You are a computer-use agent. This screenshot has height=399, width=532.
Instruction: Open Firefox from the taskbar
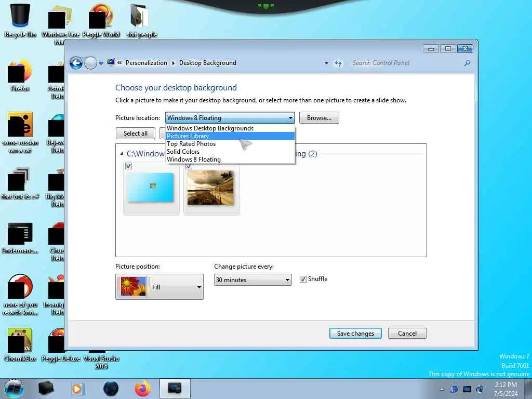coord(143,389)
